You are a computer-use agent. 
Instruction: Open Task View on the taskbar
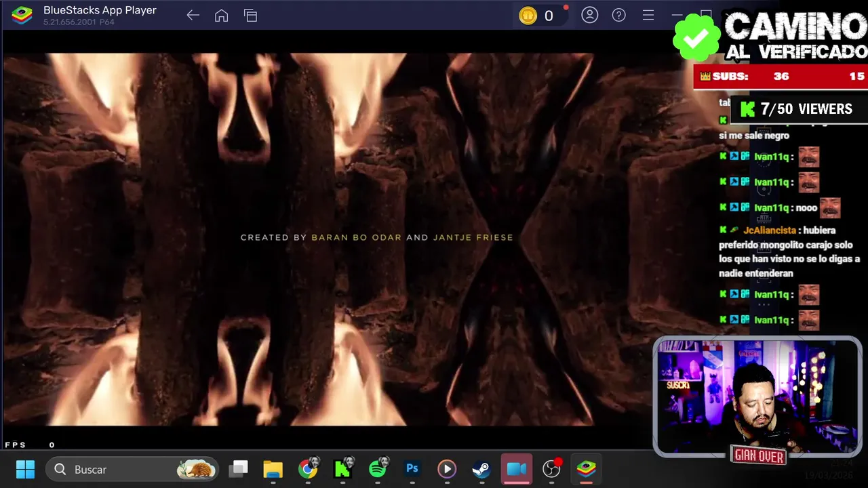tap(239, 469)
